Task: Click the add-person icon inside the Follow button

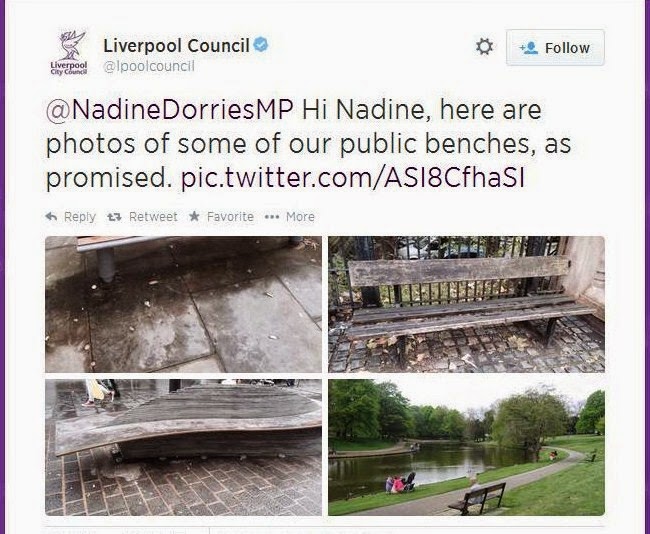Action: (529, 48)
